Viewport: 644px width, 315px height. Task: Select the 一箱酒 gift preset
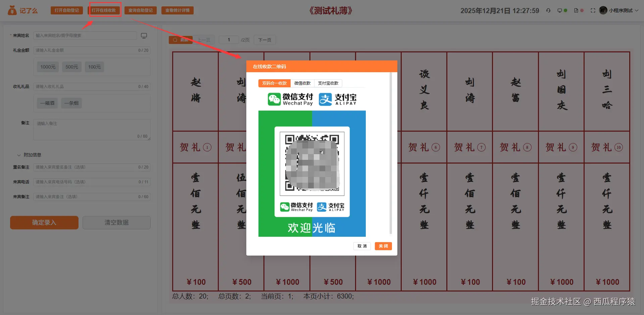[x=47, y=103]
